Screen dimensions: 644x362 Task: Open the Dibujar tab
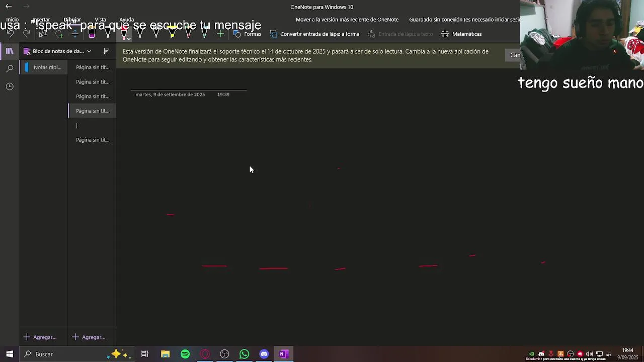(x=72, y=20)
